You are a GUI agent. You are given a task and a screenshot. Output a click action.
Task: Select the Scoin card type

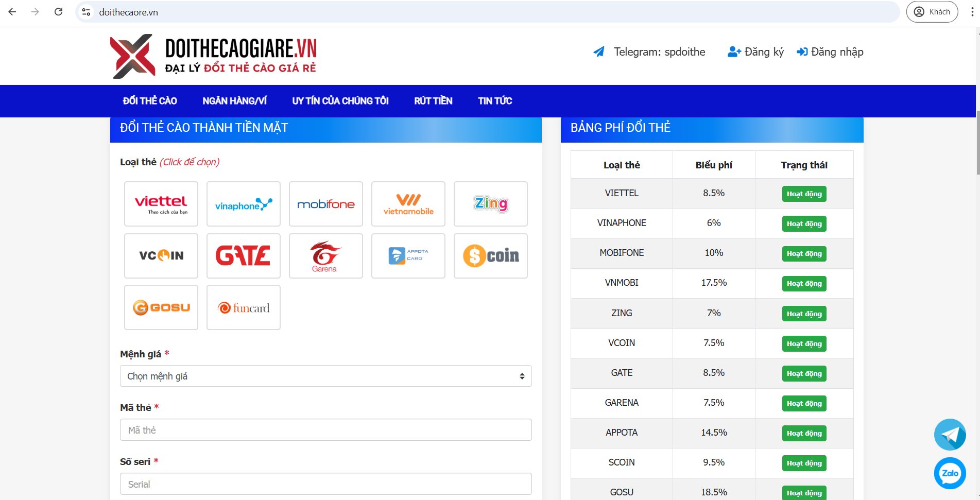coord(491,256)
